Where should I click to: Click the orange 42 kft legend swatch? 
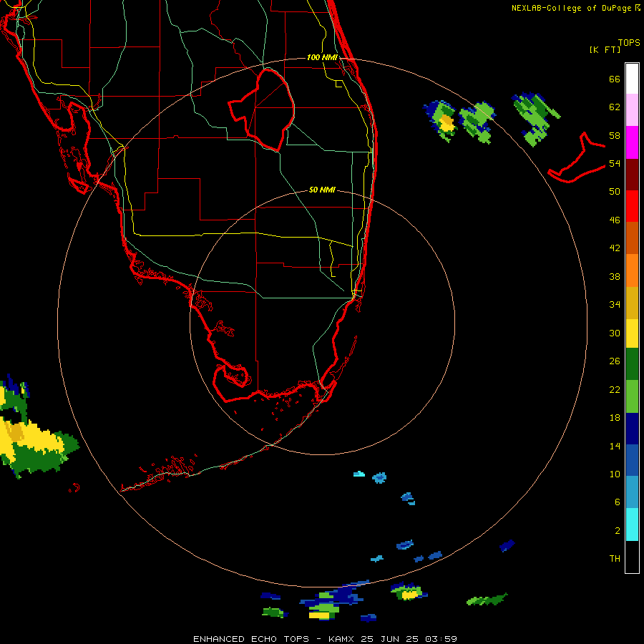coord(632,270)
